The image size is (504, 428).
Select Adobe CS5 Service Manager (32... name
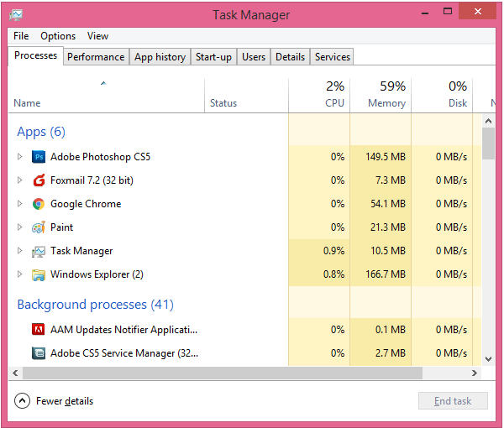[124, 353]
